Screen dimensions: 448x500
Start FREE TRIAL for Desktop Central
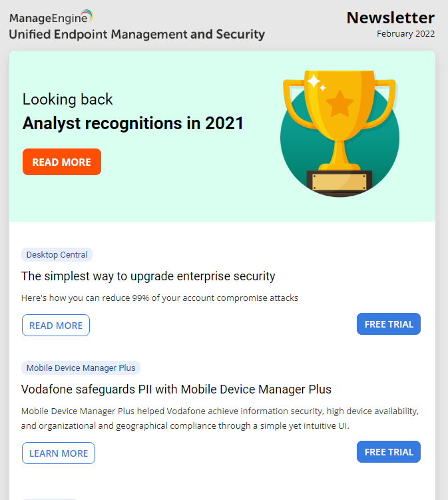tap(388, 324)
